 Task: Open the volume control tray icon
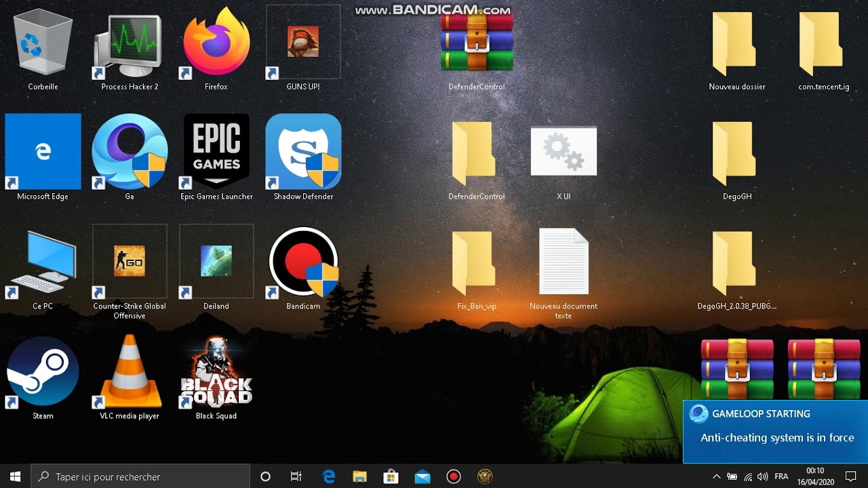click(x=763, y=476)
